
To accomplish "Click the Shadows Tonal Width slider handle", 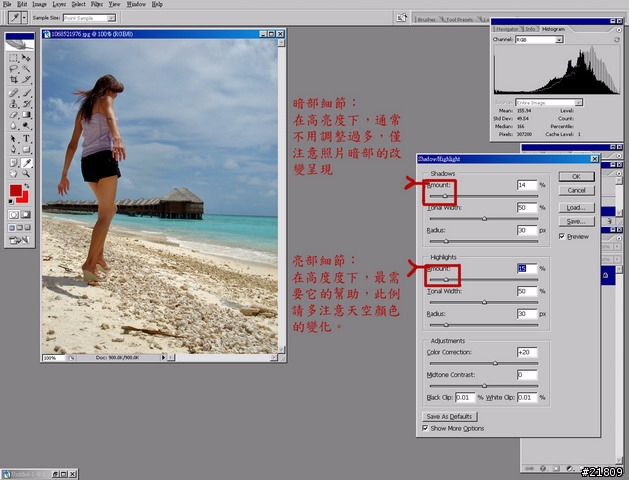I will point(484,219).
